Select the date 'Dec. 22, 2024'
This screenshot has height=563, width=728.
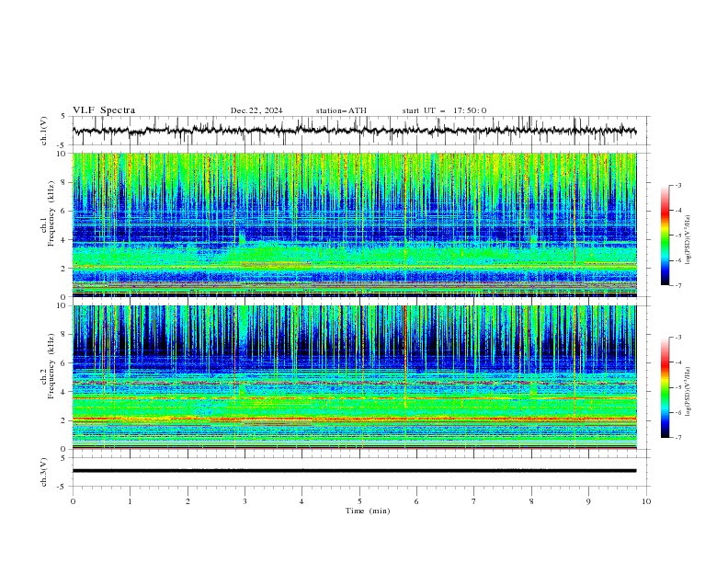click(256, 110)
